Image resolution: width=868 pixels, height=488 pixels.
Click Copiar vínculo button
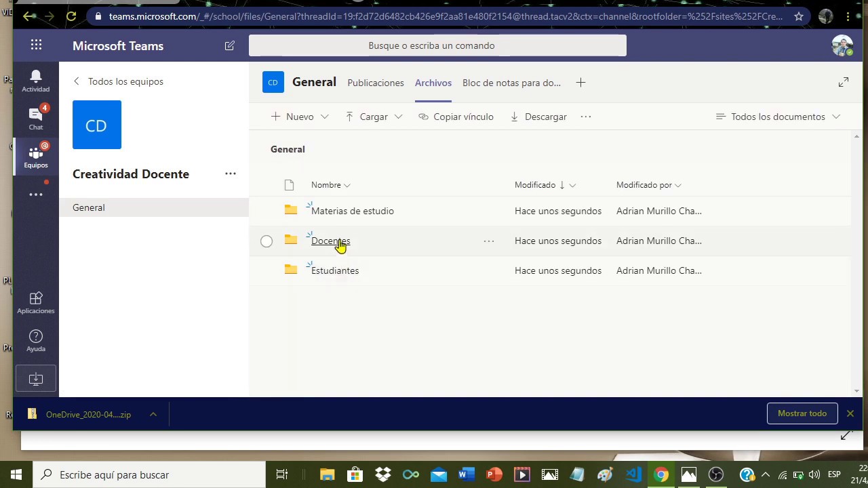pos(456,117)
